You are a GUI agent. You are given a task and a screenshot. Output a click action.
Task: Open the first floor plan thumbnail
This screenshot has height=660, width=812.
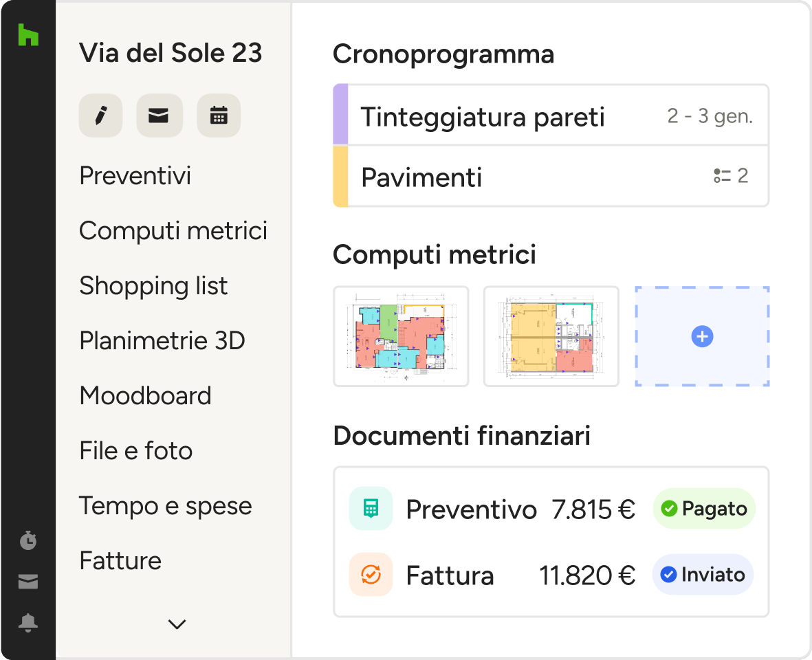tap(401, 337)
